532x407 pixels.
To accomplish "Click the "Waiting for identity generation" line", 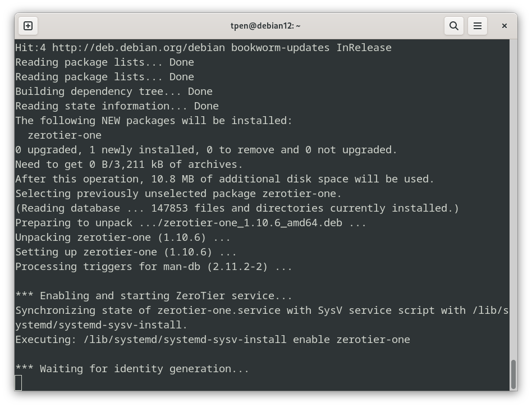I will click(132, 369).
